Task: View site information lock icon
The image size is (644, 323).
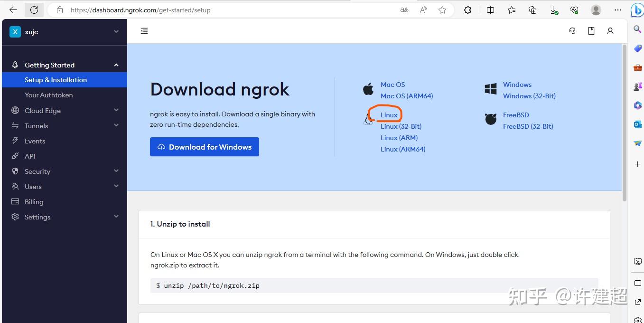Action: pyautogui.click(x=60, y=10)
